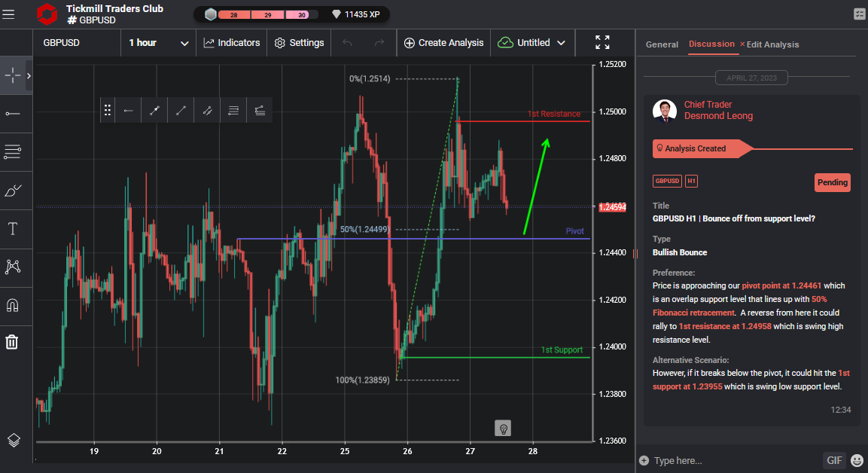Screen dimensions: 868x473
Task: Switch to the General tab
Action: 662,44
